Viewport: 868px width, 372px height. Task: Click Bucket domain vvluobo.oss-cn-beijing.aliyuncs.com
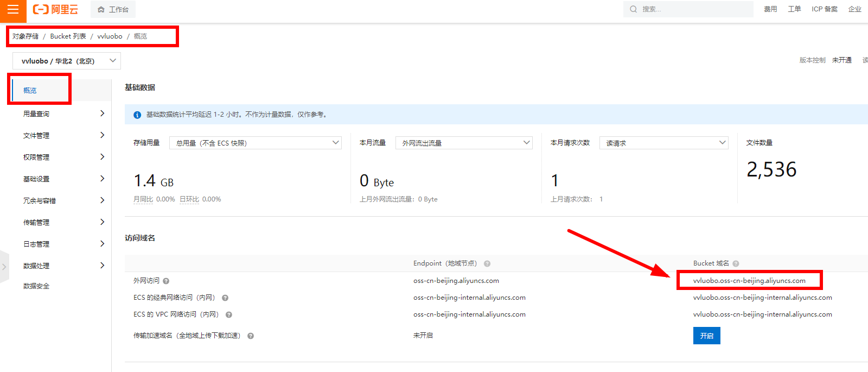tap(749, 281)
